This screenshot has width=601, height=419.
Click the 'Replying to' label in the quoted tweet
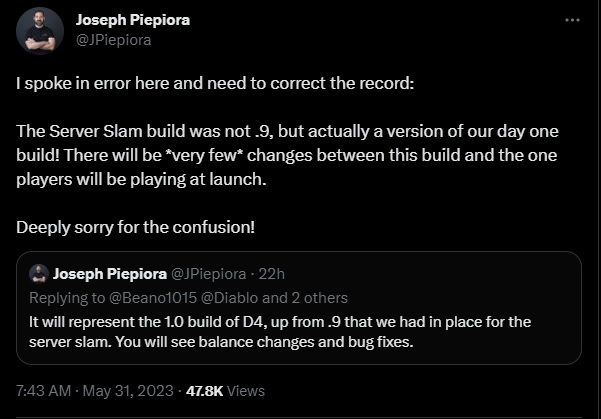pos(67,298)
